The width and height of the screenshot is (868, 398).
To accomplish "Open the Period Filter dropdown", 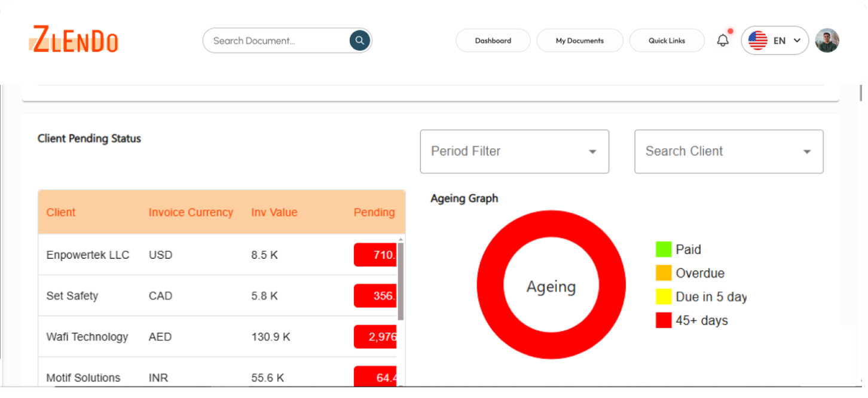I will [x=514, y=152].
